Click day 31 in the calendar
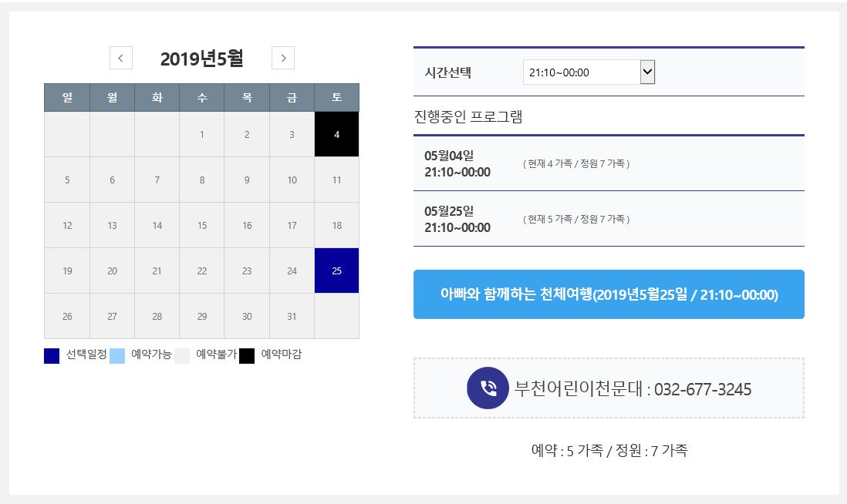Viewport: 847px width, 504px height. (292, 316)
